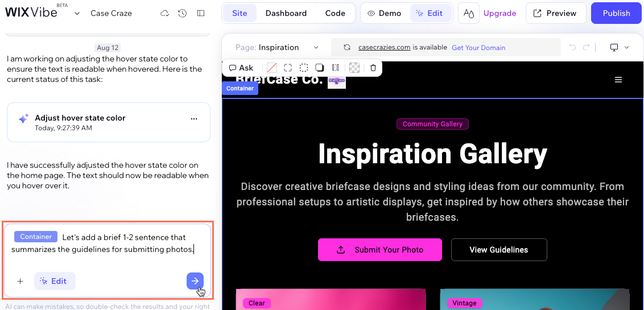
Task: Toggle the side panel layout icon
Action: [x=200, y=13]
